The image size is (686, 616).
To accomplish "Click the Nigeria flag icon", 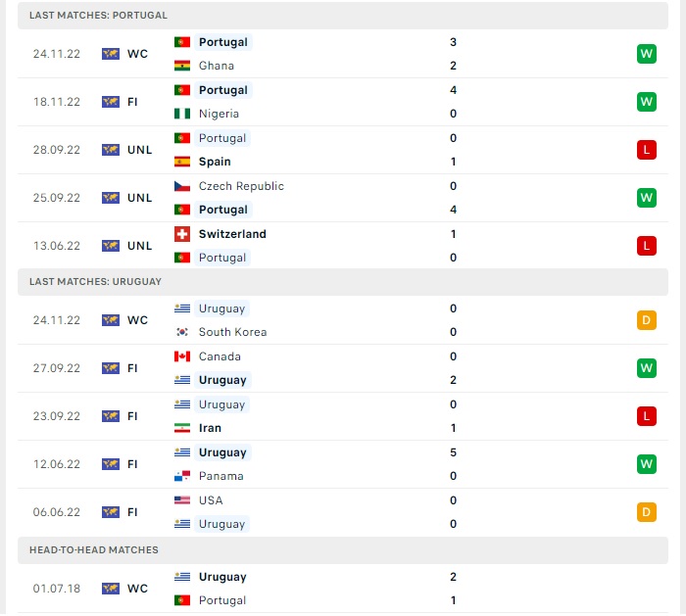I will pyautogui.click(x=181, y=114).
